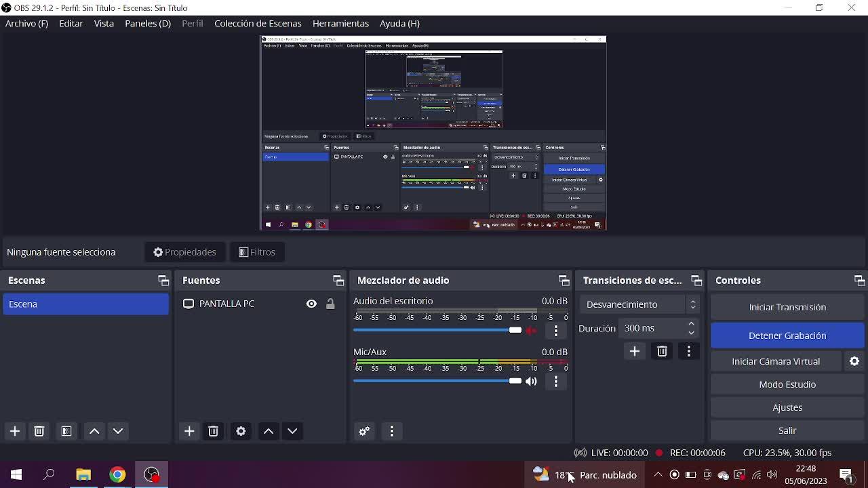Open advanced audio properties gears icon
This screenshot has width=868, height=488.
[364, 431]
